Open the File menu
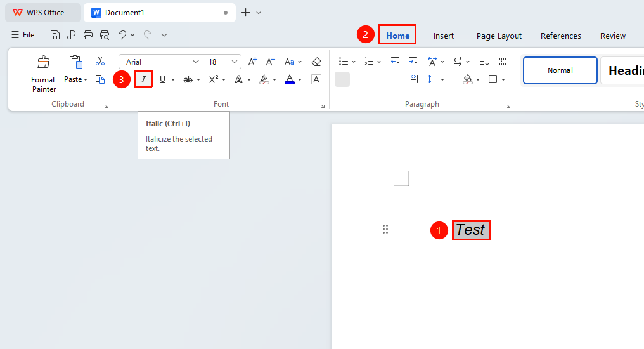The image size is (644, 349). click(23, 35)
